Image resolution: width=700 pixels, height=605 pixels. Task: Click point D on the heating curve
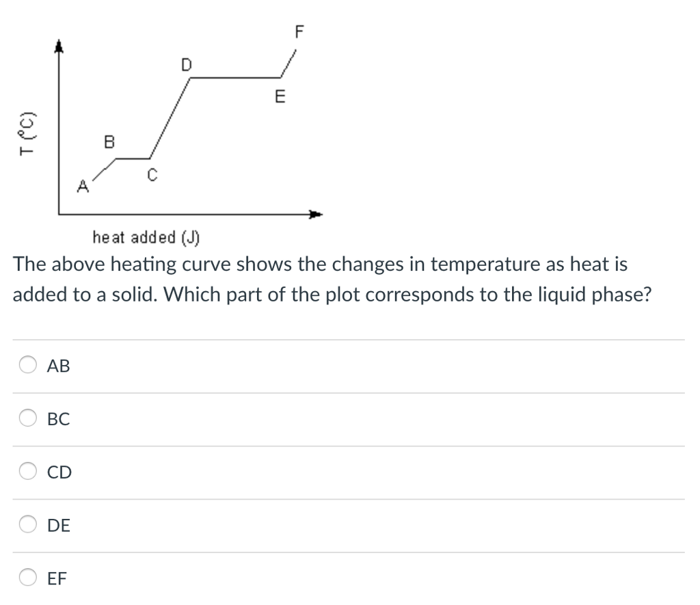(186, 66)
